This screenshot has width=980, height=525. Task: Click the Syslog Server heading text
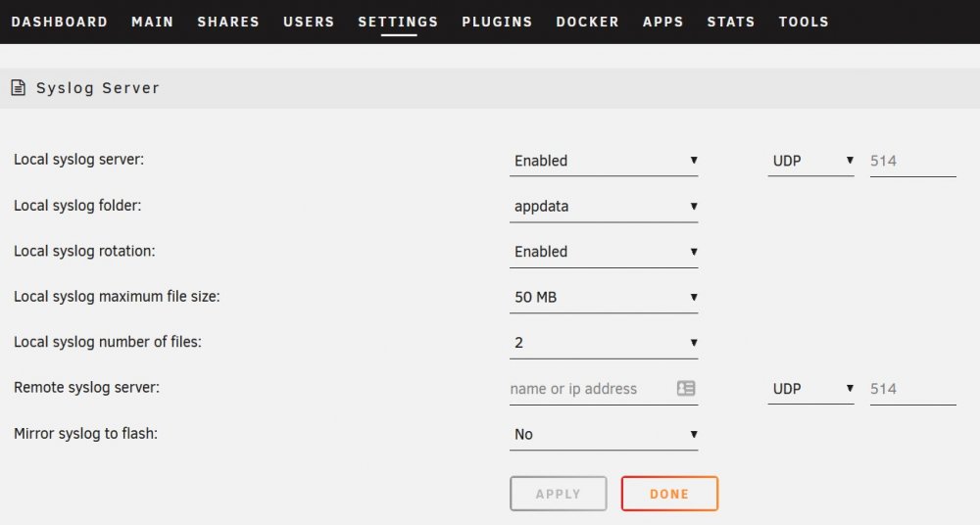click(98, 88)
